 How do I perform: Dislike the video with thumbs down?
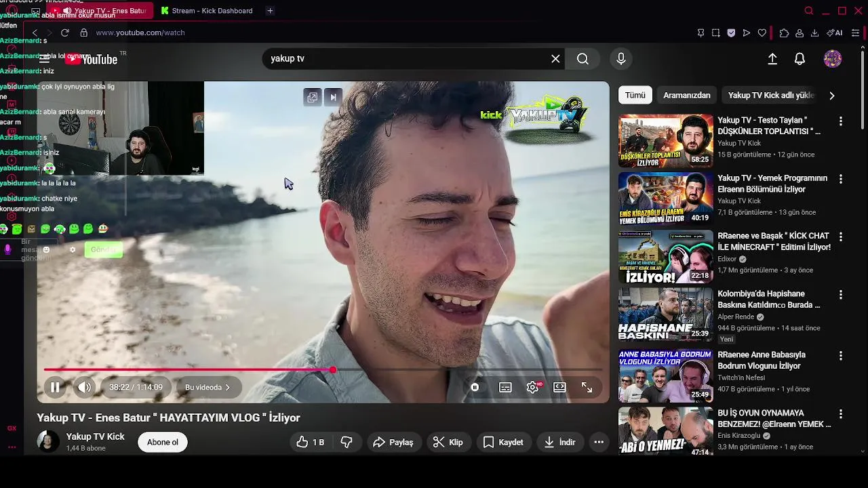[x=347, y=443]
